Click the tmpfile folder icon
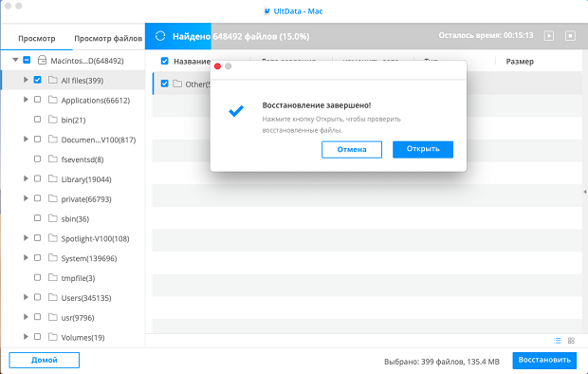Viewport: 588px width, 374px height. click(x=53, y=277)
